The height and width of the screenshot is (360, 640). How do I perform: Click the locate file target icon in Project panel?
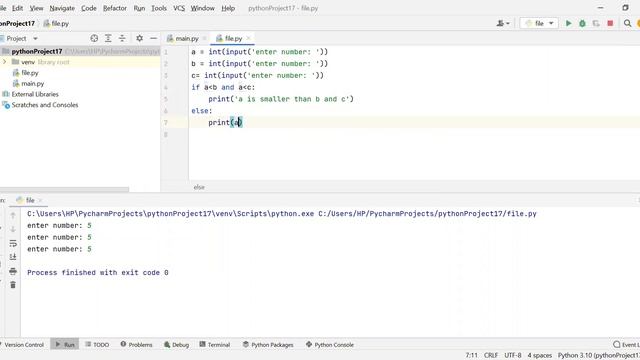click(x=94, y=38)
